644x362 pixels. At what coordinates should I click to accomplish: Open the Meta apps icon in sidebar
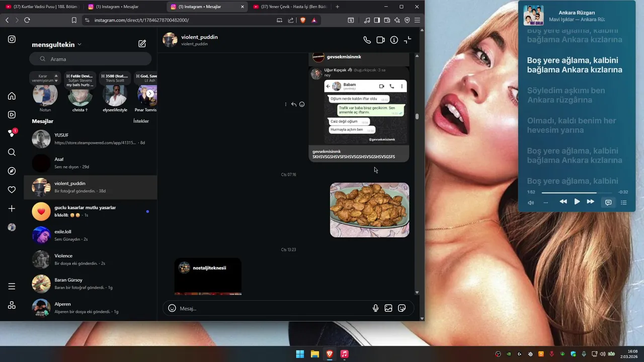[x=12, y=305]
